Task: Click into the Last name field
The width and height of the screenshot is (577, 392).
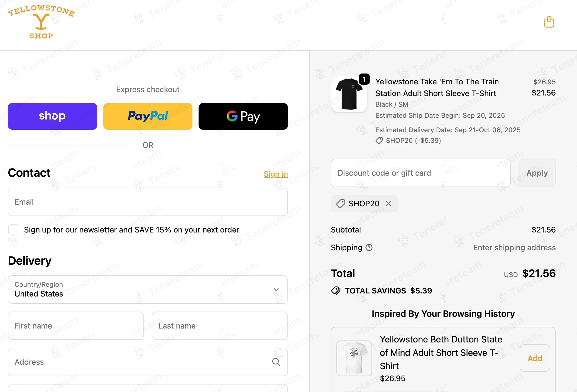Action: [219, 326]
